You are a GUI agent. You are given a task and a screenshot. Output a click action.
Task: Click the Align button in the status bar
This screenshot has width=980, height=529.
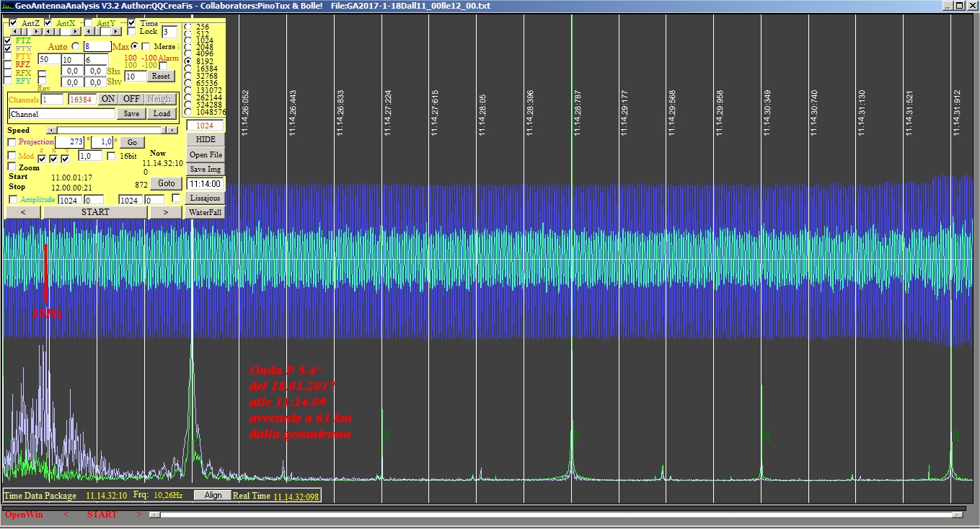[x=213, y=495]
